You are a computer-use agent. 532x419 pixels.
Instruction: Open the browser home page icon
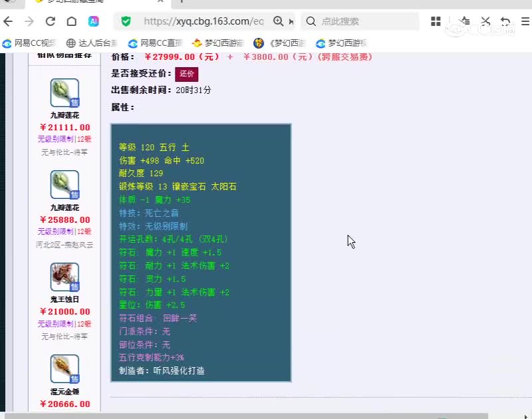pos(72,21)
